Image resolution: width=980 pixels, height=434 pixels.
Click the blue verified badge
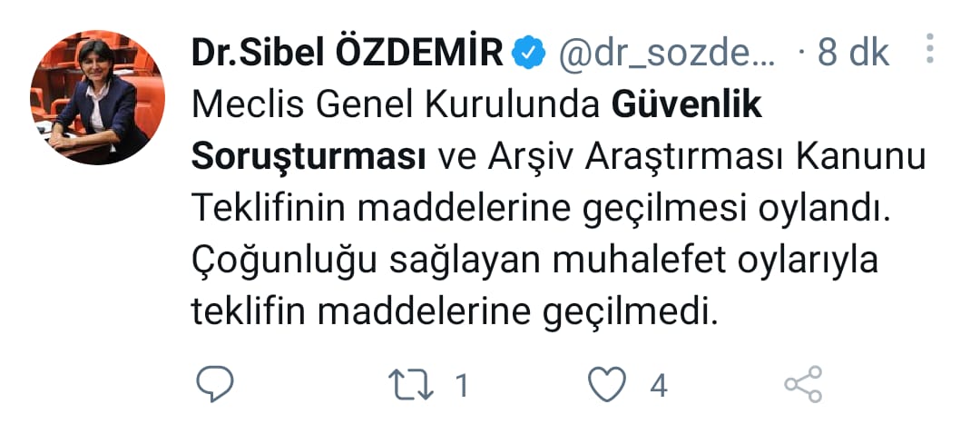tap(527, 54)
